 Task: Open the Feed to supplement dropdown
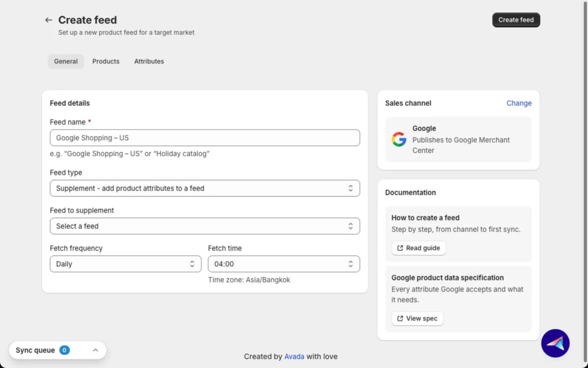(205, 226)
